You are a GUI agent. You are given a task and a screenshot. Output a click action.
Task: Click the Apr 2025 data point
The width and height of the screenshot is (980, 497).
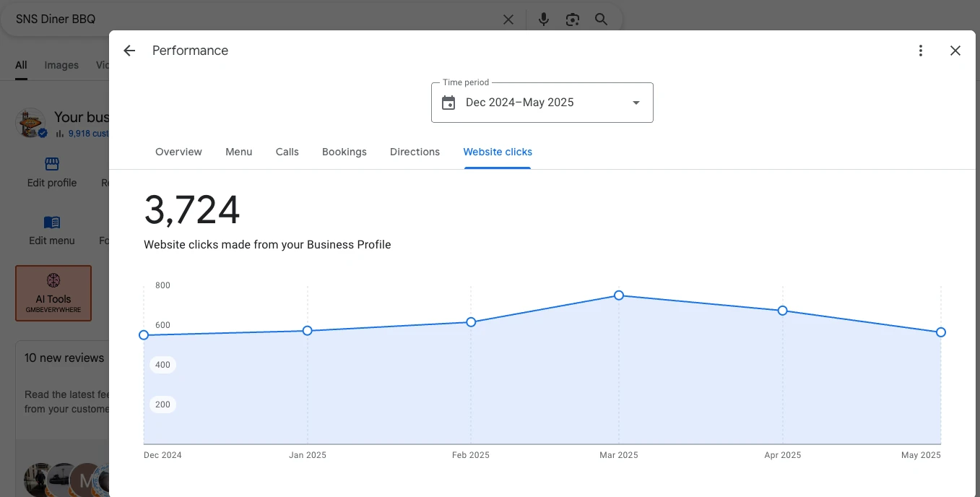pos(782,311)
